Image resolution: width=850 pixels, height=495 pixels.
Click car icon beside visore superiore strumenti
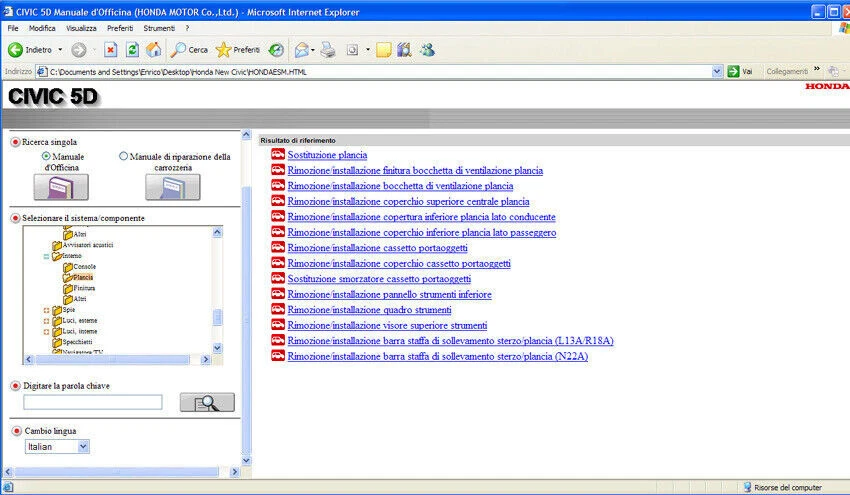pos(278,325)
